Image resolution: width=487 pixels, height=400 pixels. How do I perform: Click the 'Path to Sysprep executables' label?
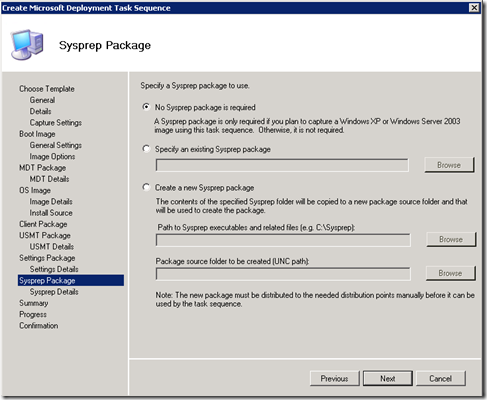256,227
